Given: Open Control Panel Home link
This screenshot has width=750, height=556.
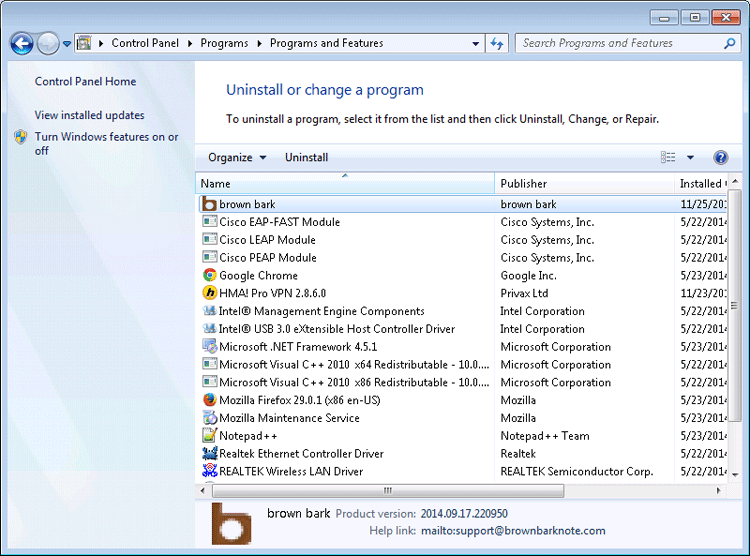Looking at the screenshot, I should pyautogui.click(x=85, y=82).
